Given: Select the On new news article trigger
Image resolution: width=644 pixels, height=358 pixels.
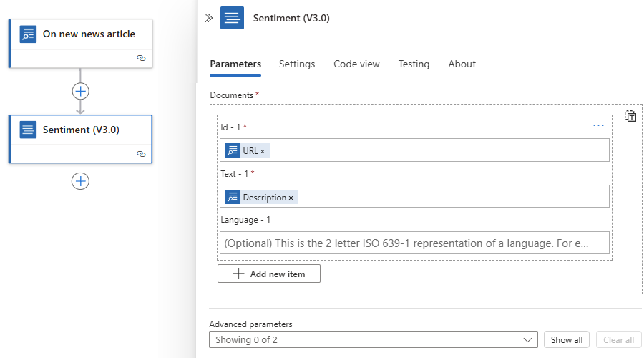Looking at the screenshot, I should (x=80, y=44).
